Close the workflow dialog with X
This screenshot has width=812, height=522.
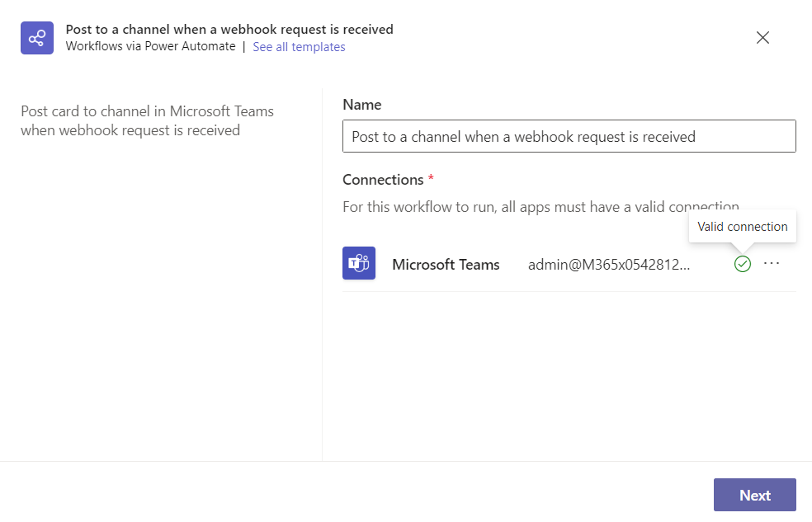click(x=762, y=37)
